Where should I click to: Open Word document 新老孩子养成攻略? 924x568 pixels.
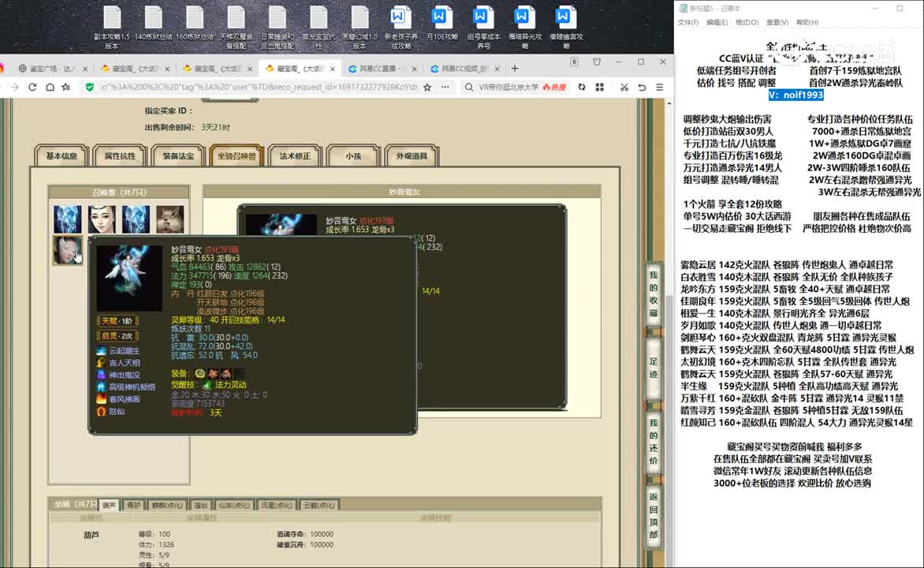[401, 28]
